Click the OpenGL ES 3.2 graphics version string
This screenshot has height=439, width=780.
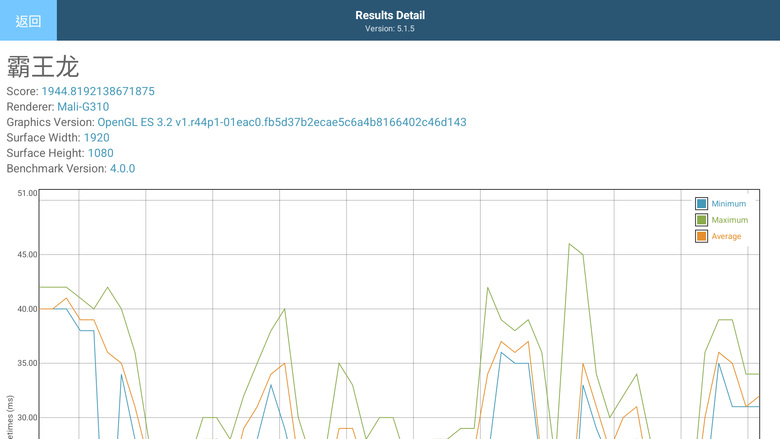(282, 122)
